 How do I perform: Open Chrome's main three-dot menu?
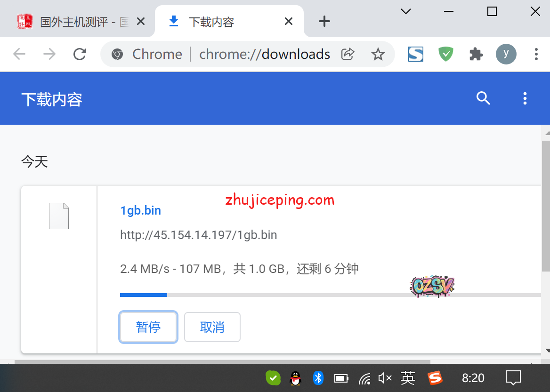point(536,54)
